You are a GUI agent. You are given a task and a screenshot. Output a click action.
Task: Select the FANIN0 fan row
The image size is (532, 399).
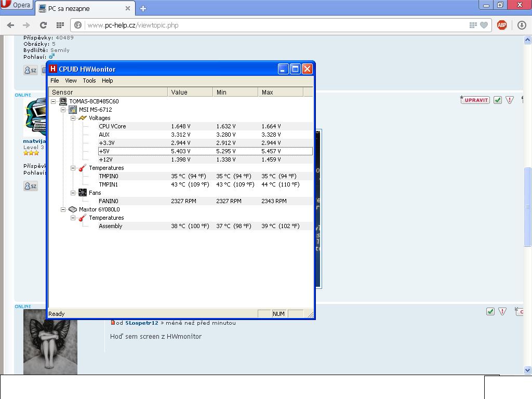(x=205, y=201)
